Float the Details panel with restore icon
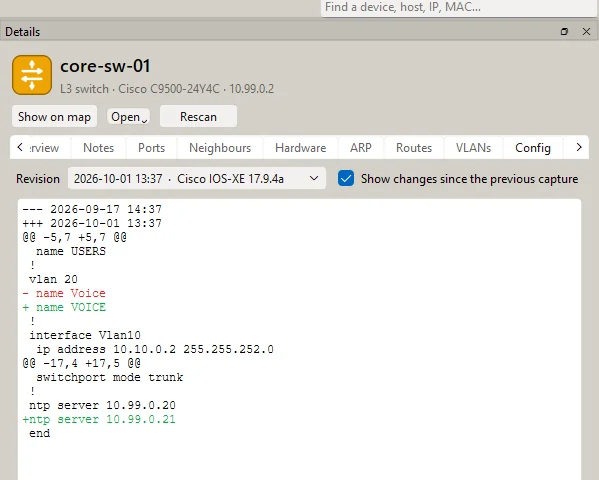Image resolution: width=599 pixels, height=480 pixels. [x=564, y=32]
